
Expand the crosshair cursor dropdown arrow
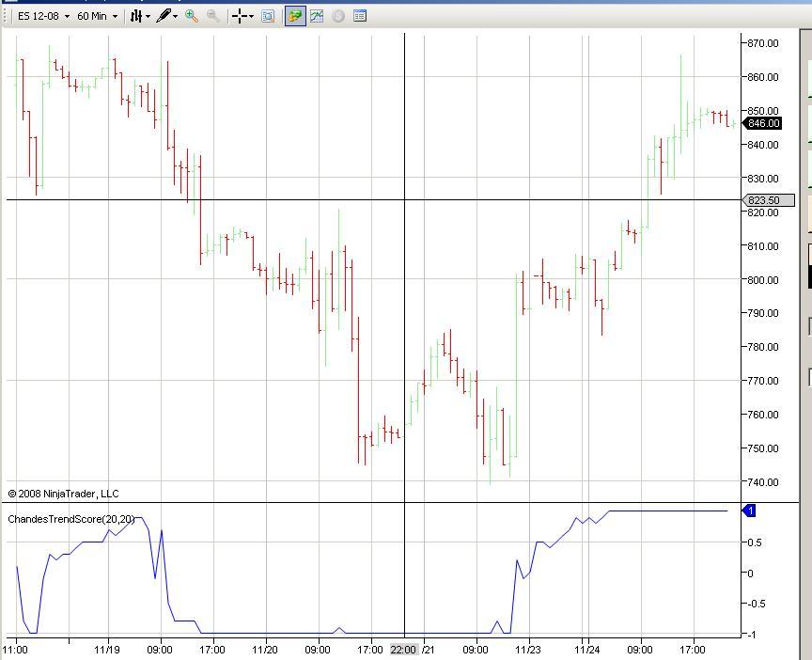251,17
